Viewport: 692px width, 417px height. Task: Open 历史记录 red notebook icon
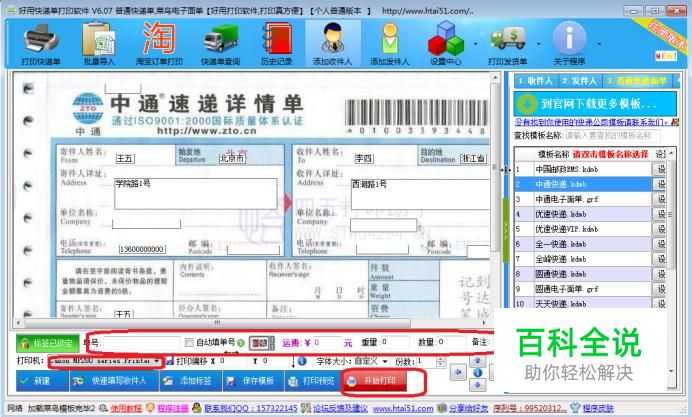click(x=276, y=44)
